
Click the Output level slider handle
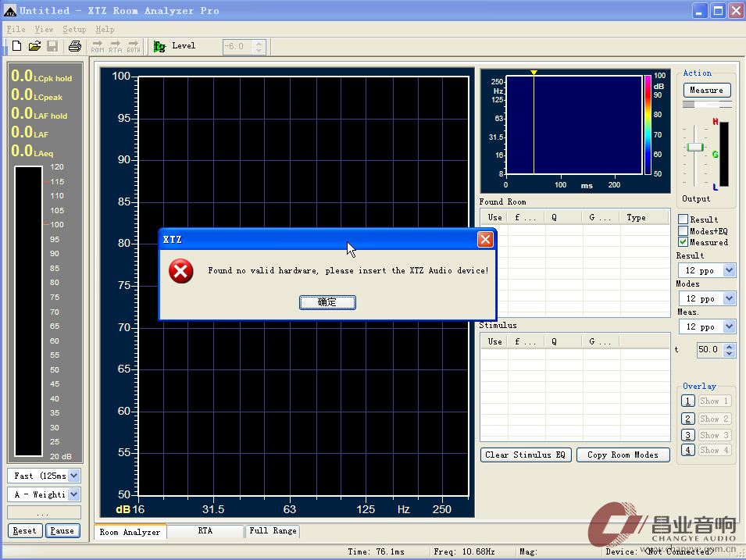coord(695,147)
